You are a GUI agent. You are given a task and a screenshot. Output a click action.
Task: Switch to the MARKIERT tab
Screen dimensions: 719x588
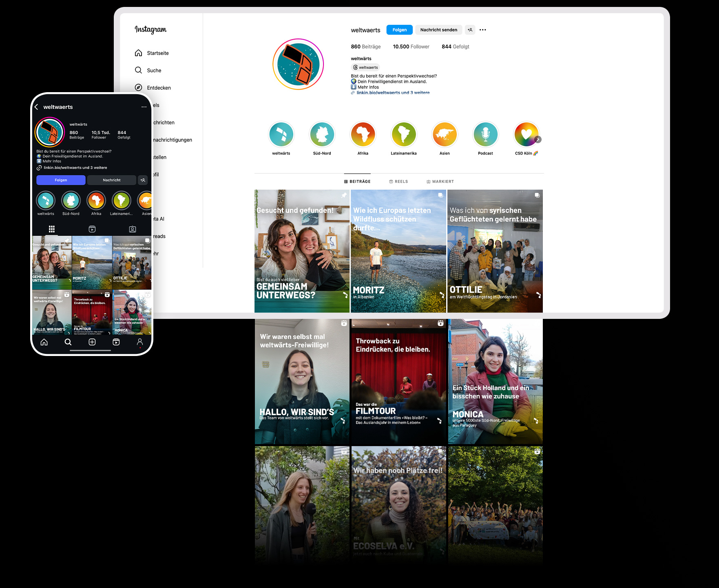coord(440,181)
